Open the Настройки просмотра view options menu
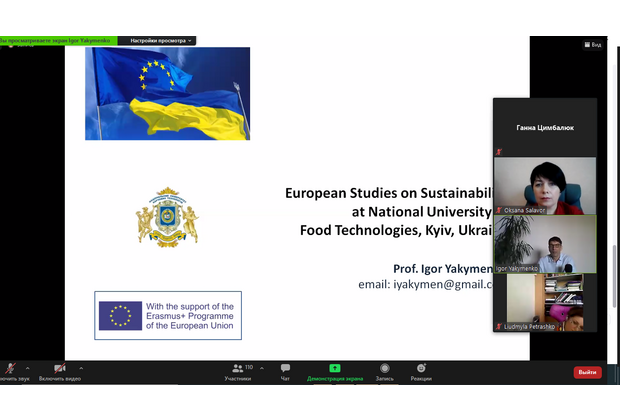This screenshot has width=620, height=420. (x=156, y=41)
